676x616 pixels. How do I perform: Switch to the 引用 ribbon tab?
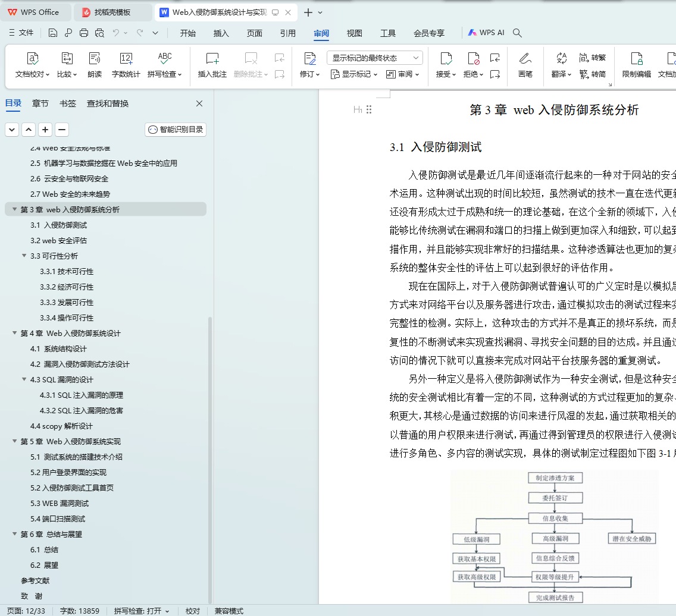(287, 33)
